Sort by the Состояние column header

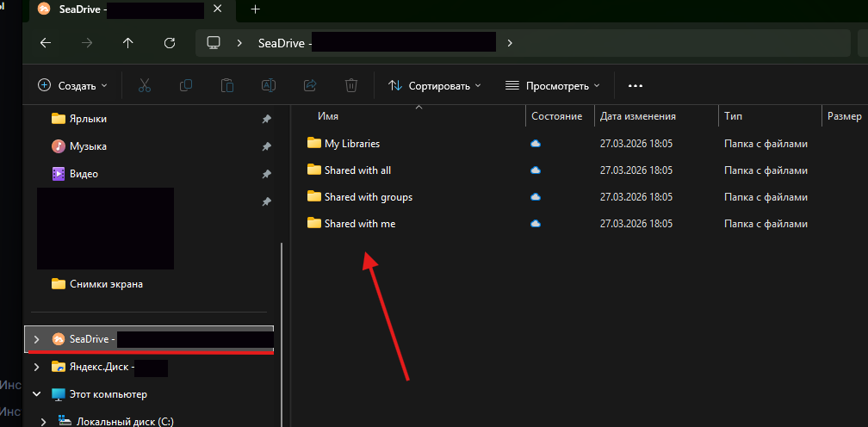click(557, 116)
